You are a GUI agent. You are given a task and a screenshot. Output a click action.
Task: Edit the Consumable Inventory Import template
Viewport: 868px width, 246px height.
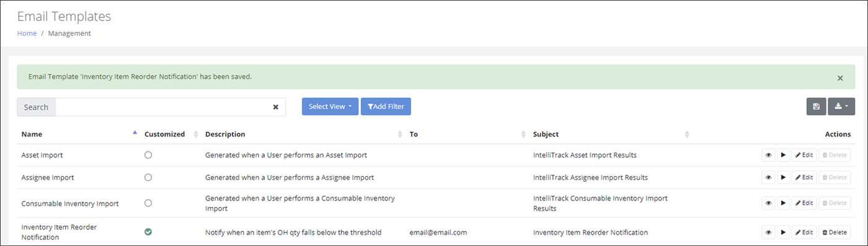point(804,203)
